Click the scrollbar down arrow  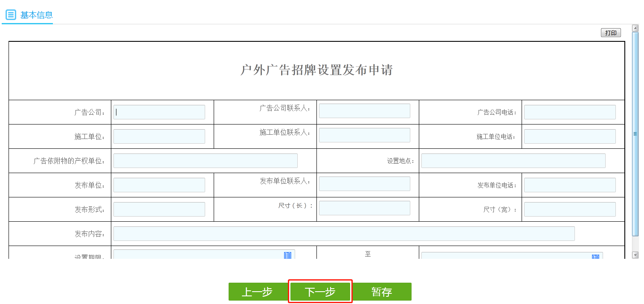tap(635, 254)
